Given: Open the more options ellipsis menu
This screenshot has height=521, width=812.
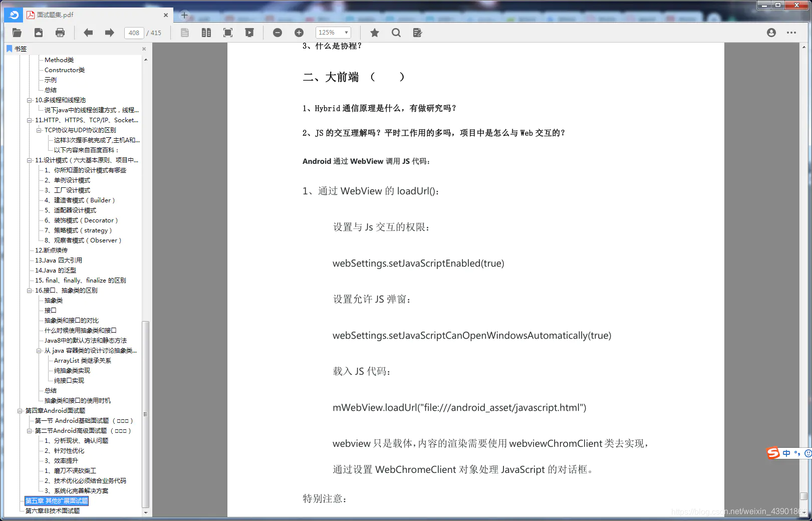Looking at the screenshot, I should pyautogui.click(x=791, y=33).
